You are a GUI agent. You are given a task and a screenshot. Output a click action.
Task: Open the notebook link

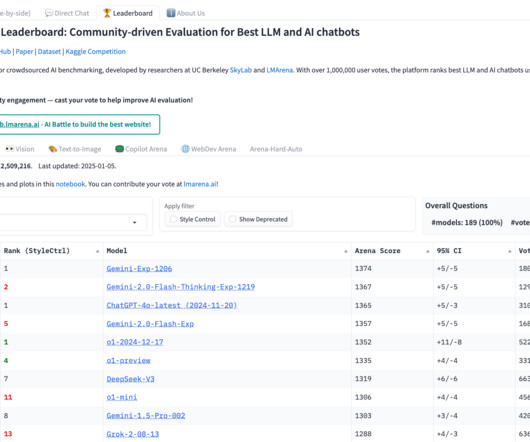pos(70,184)
